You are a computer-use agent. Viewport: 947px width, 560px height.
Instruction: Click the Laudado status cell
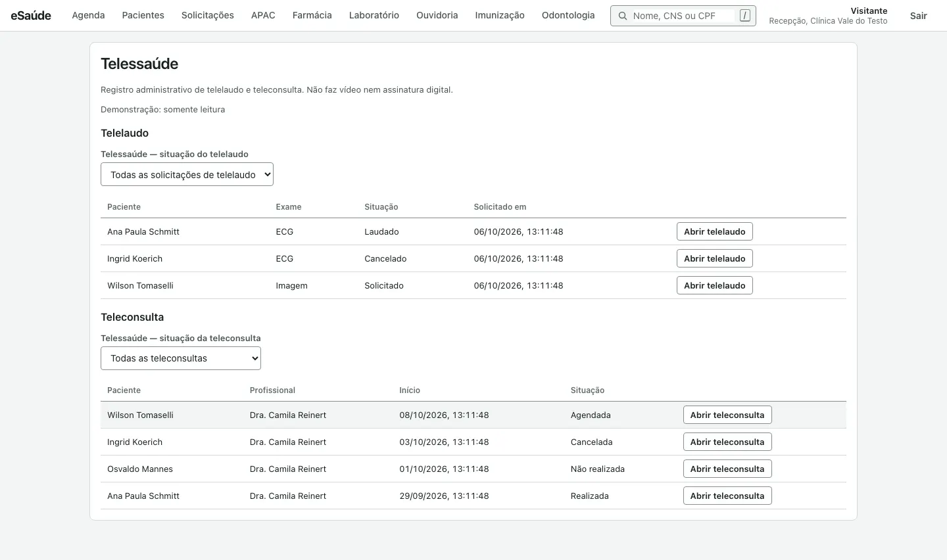click(381, 232)
